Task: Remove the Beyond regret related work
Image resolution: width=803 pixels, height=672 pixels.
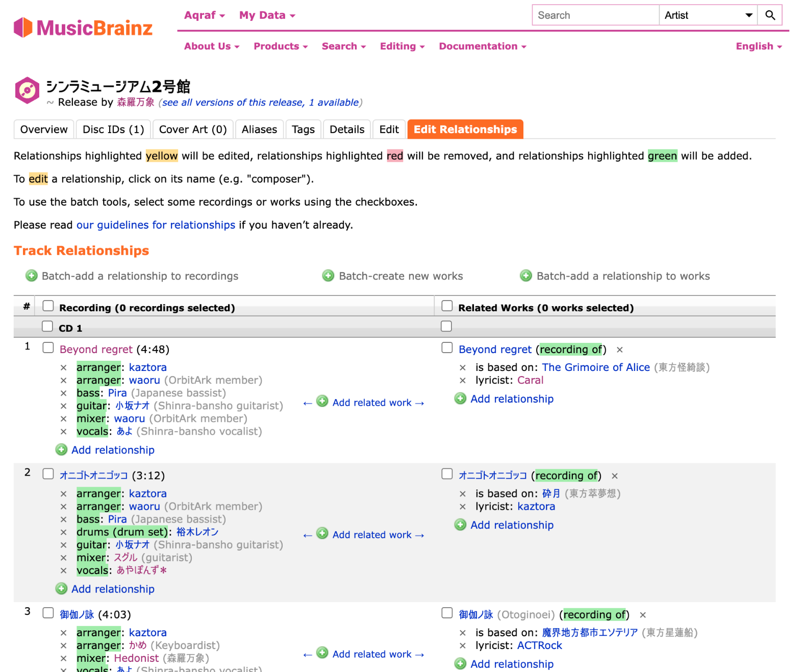Action: tap(620, 350)
